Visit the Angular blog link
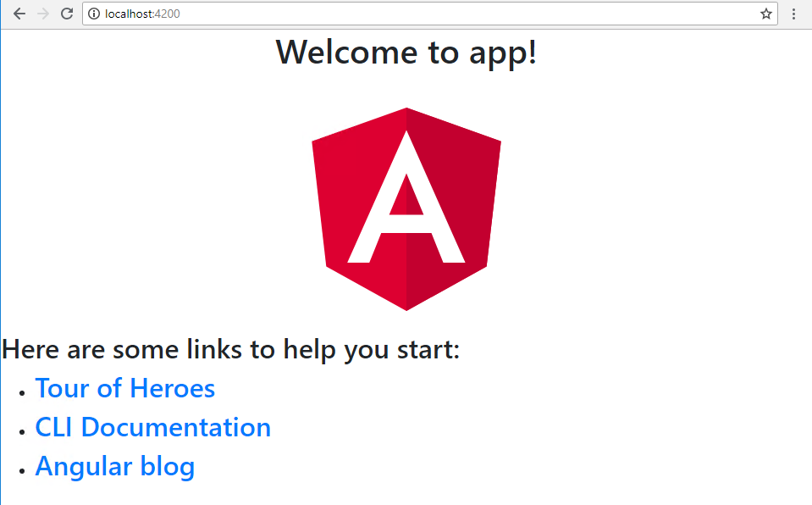The width and height of the screenshot is (812, 505). point(114,466)
